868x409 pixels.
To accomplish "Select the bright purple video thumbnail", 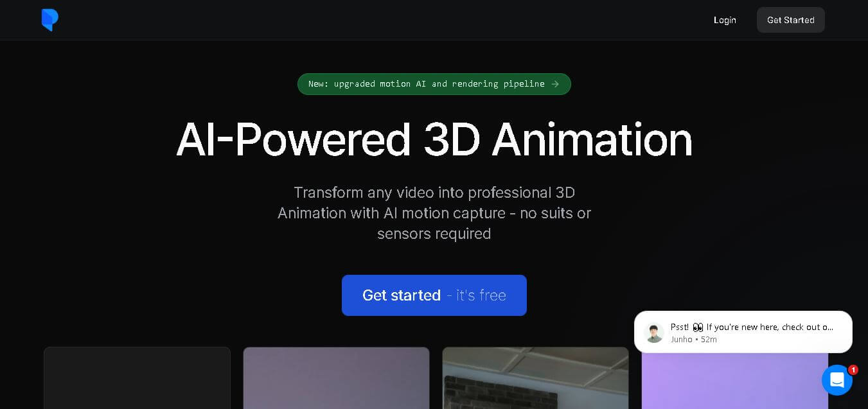I will pos(734,381).
